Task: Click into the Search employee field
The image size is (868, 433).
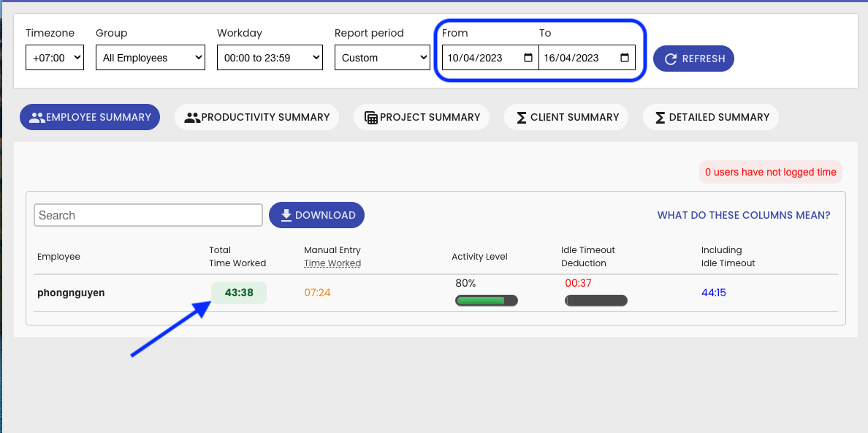Action: (x=148, y=215)
